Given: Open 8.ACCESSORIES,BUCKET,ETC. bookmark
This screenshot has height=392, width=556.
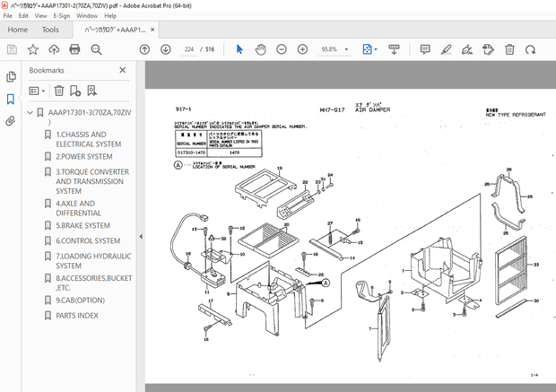Looking at the screenshot, I should [x=93, y=283].
